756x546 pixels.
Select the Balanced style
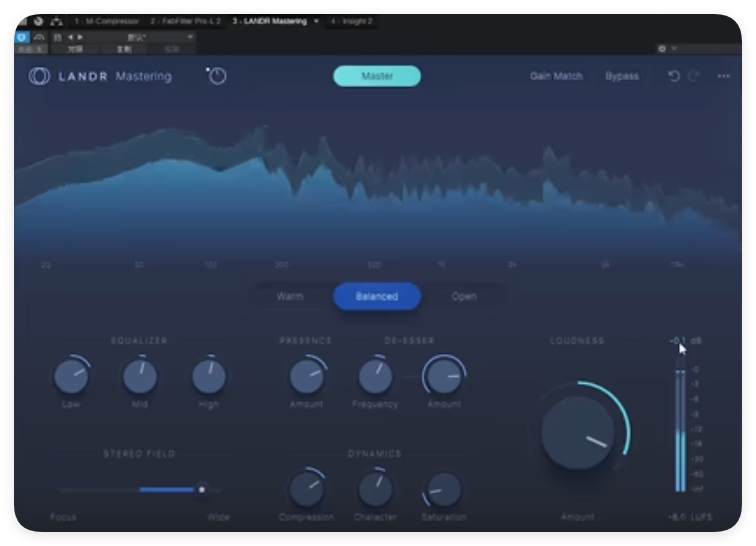click(377, 296)
